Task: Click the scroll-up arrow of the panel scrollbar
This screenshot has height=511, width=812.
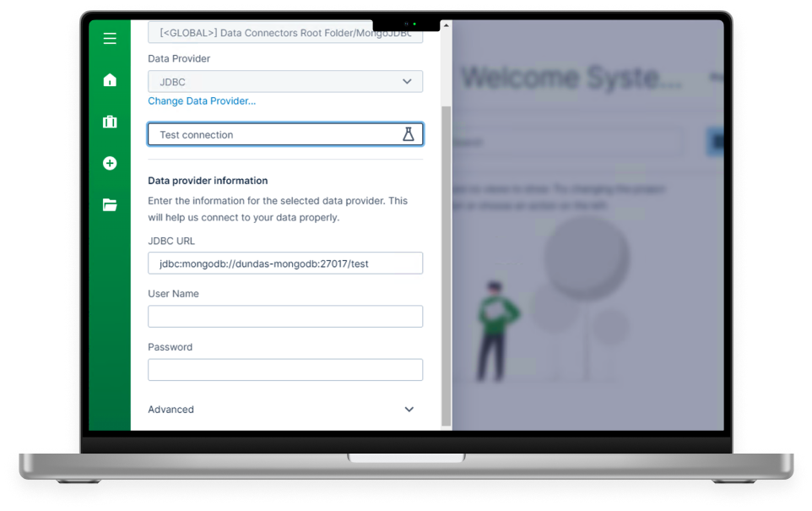Action: coord(447,25)
